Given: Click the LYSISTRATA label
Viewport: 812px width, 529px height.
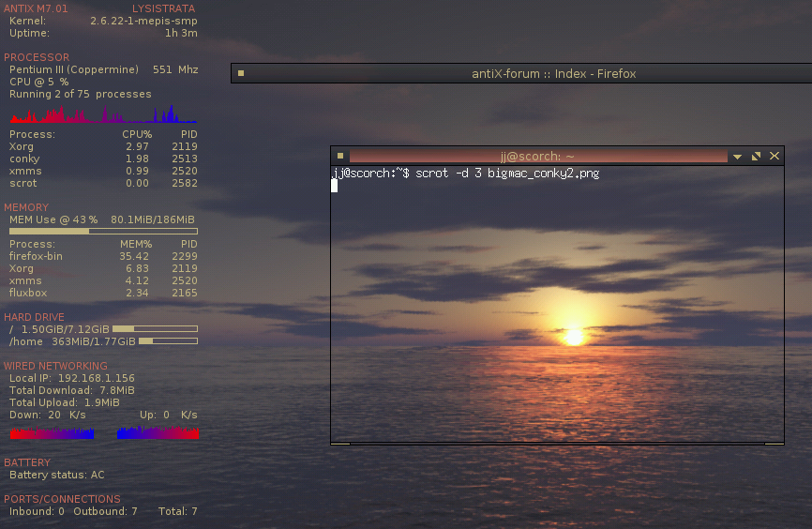Looking at the screenshot, I should coord(164,8).
